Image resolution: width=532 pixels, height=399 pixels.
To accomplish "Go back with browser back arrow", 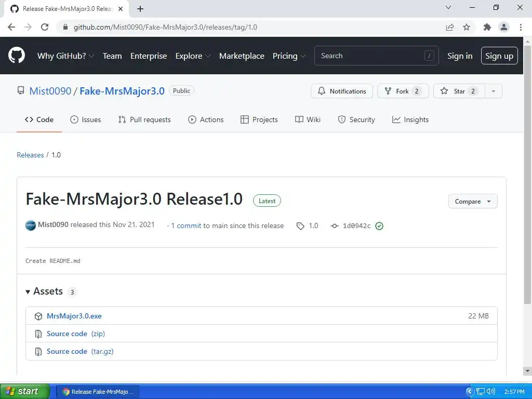I will (x=11, y=27).
